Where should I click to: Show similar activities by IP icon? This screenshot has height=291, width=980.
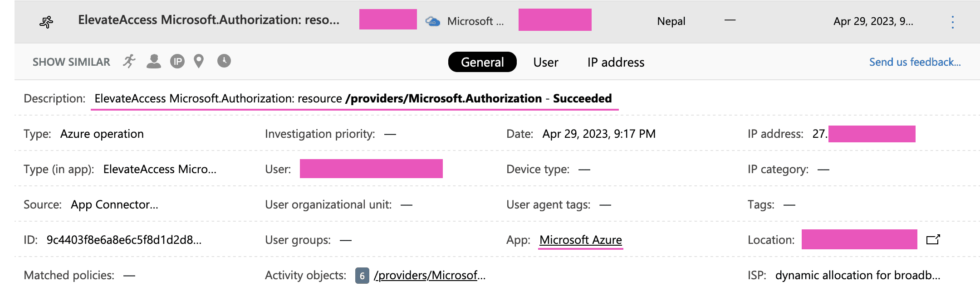pos(177,61)
